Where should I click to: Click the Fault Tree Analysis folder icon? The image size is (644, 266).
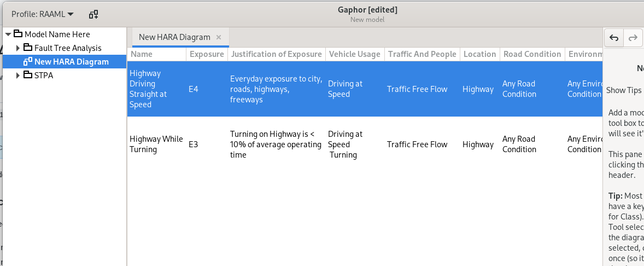tap(28, 48)
